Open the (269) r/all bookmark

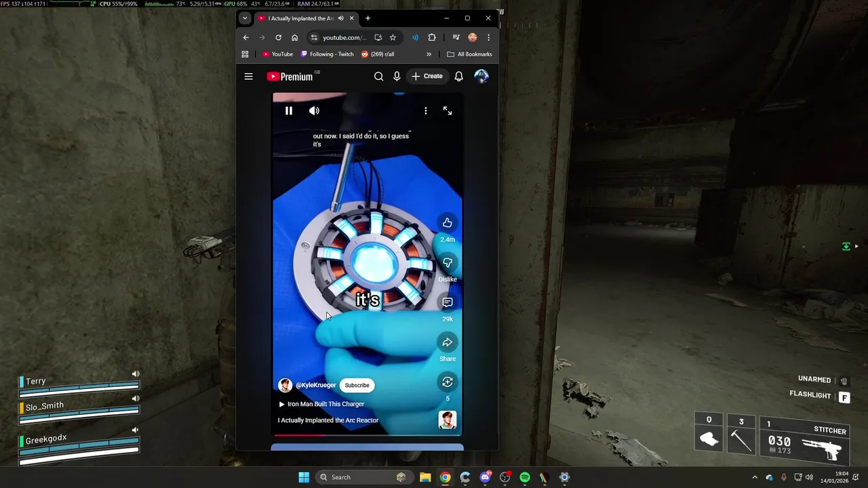point(378,54)
